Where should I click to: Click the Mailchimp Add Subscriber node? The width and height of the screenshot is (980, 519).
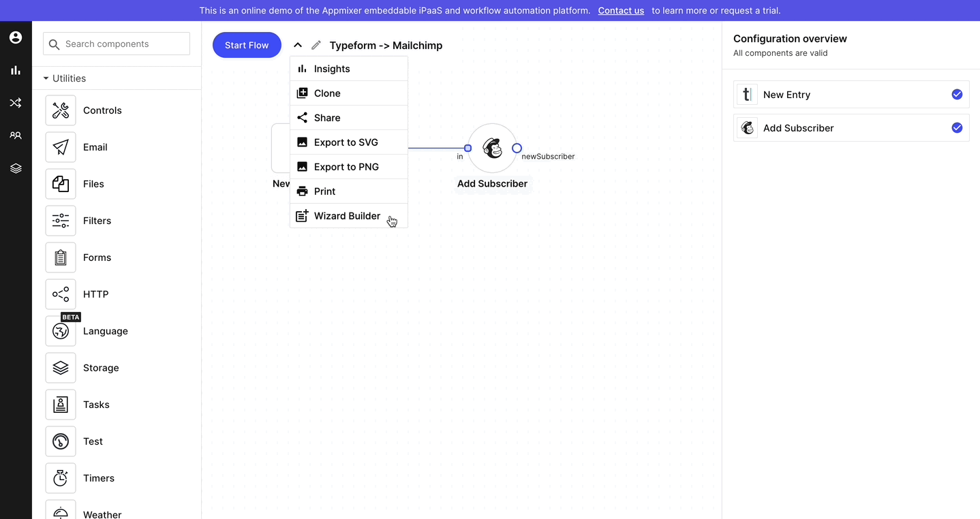point(492,148)
